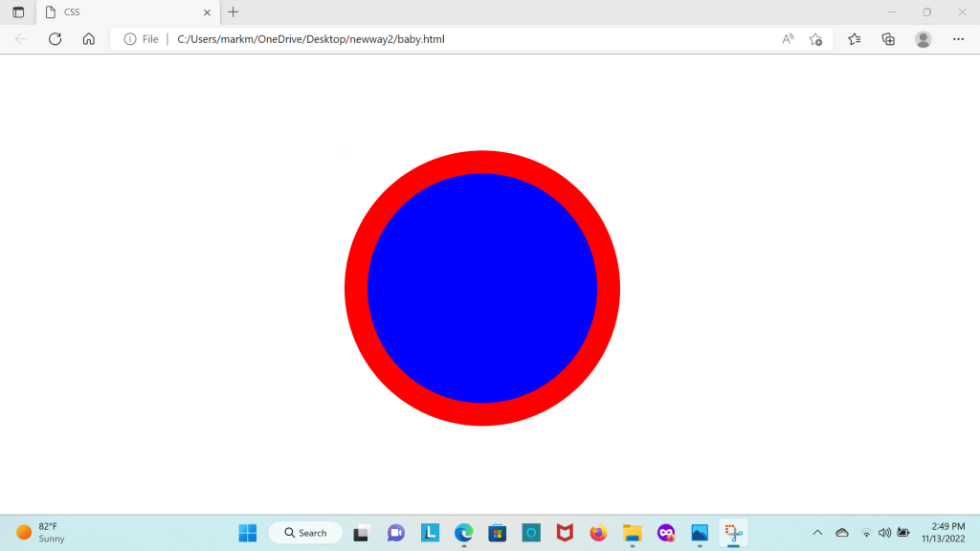Launch Firefox from the taskbar
This screenshot has height=551, width=980.
(598, 533)
